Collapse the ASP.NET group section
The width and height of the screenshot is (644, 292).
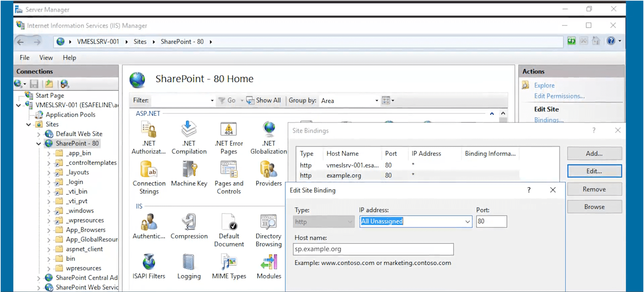coord(492,114)
